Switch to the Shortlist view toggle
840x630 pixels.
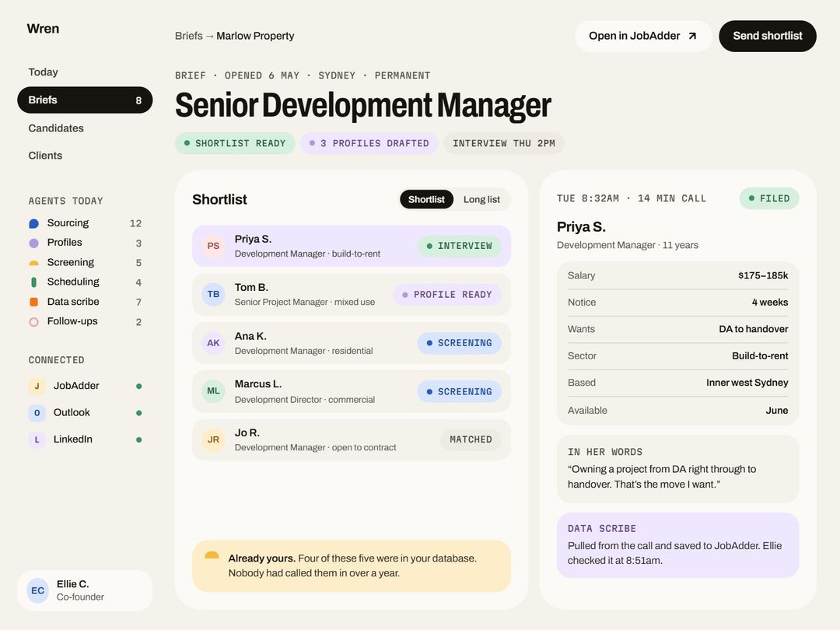click(426, 199)
